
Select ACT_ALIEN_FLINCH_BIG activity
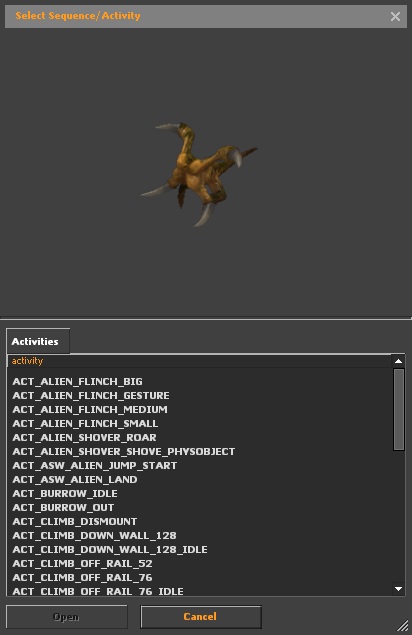pos(200,381)
